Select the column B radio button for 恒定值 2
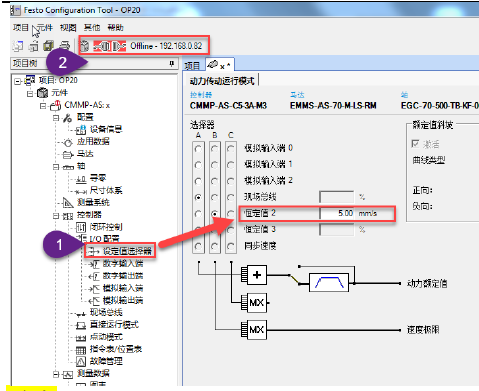The image size is (479, 391). click(215, 214)
